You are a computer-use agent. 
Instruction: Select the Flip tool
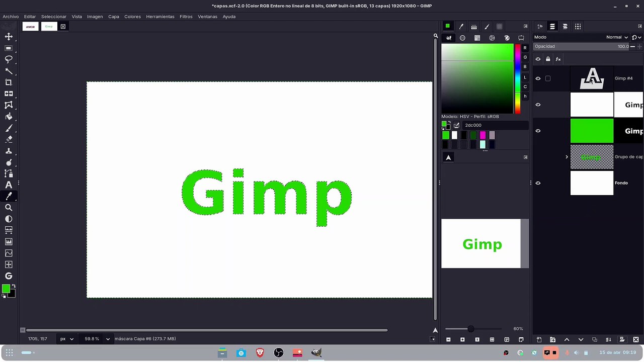tap(9, 94)
